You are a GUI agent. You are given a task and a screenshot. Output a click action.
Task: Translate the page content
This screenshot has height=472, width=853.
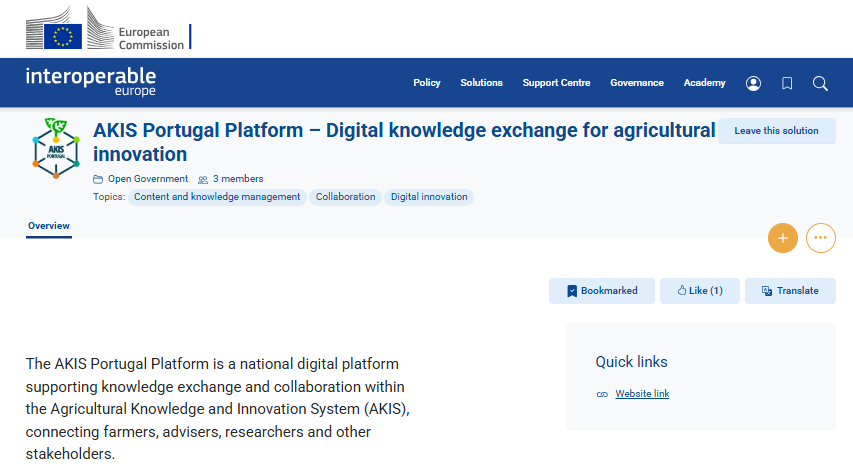tap(790, 291)
